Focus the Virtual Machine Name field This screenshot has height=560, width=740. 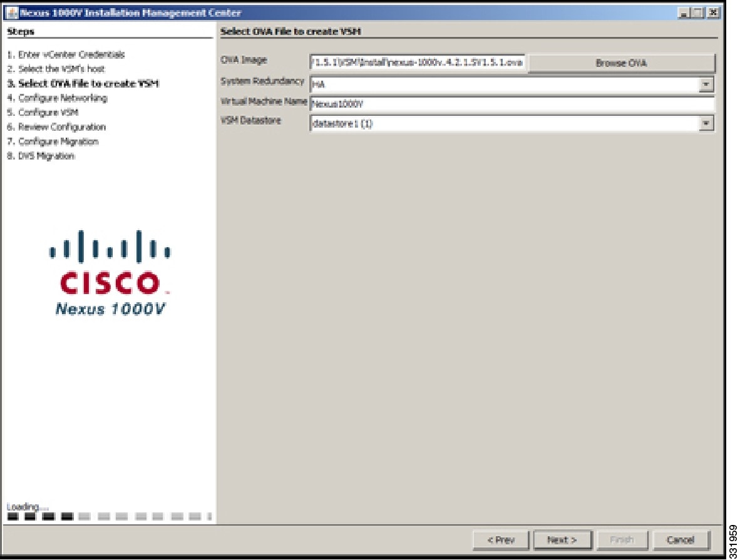click(x=511, y=104)
